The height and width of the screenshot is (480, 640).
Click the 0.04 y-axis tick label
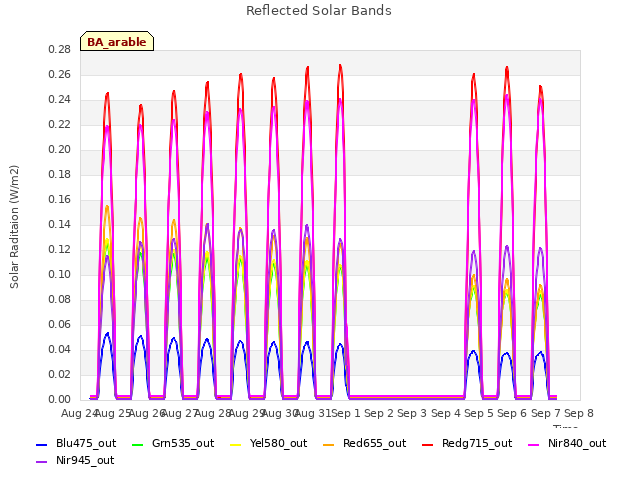[x=60, y=349]
